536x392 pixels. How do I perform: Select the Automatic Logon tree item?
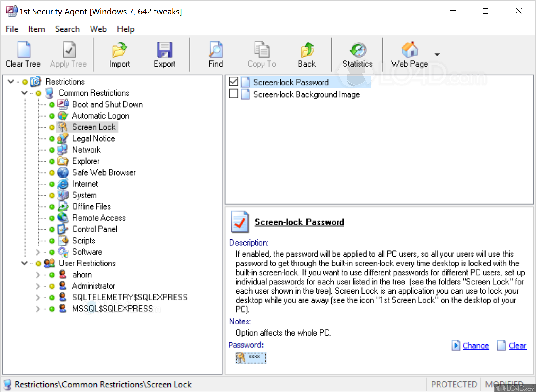click(x=101, y=116)
